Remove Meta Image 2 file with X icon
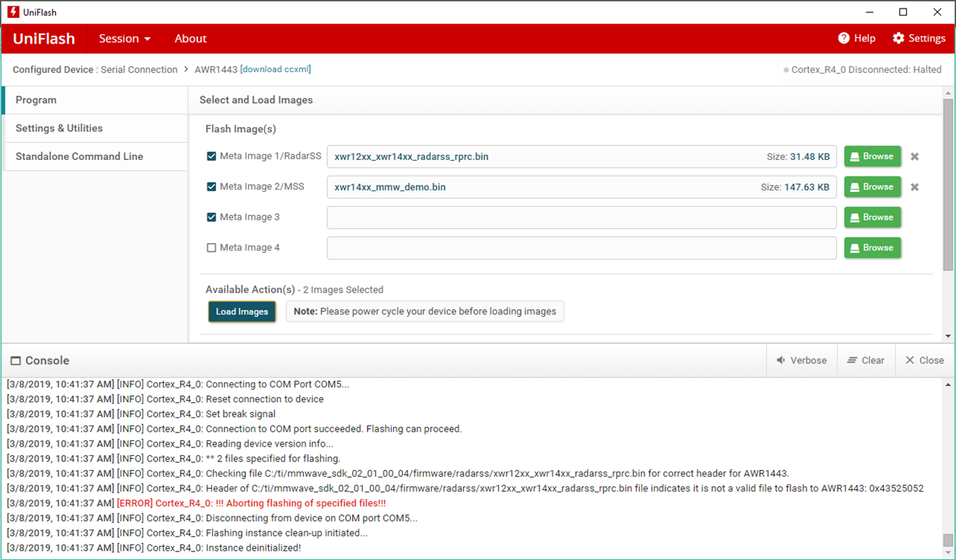The image size is (956, 560). coord(915,186)
